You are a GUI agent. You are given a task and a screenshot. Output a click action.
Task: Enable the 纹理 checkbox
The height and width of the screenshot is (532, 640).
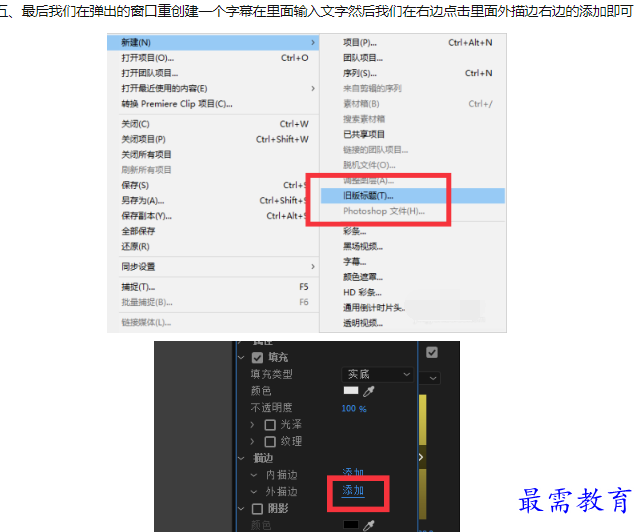(270, 441)
